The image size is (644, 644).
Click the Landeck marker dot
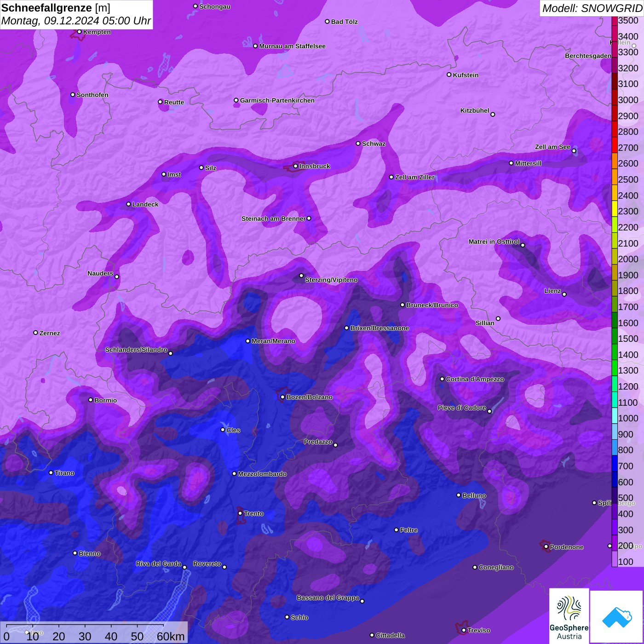pos(128,204)
